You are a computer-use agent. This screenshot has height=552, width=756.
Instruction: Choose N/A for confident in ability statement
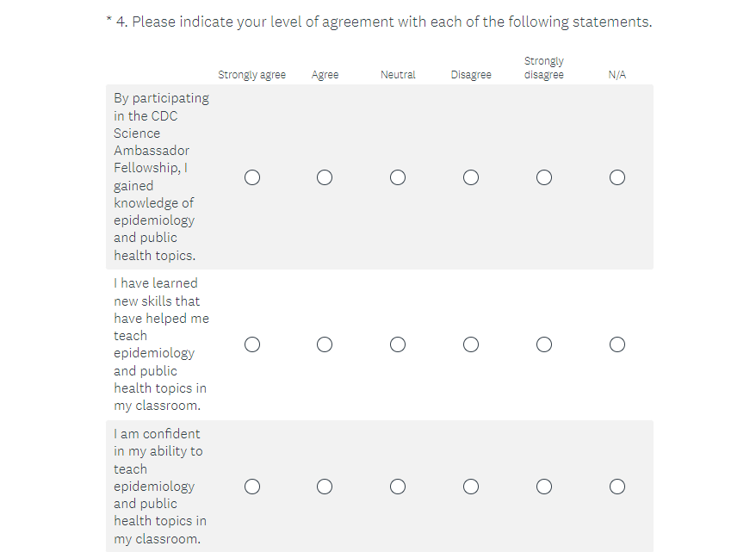point(617,487)
